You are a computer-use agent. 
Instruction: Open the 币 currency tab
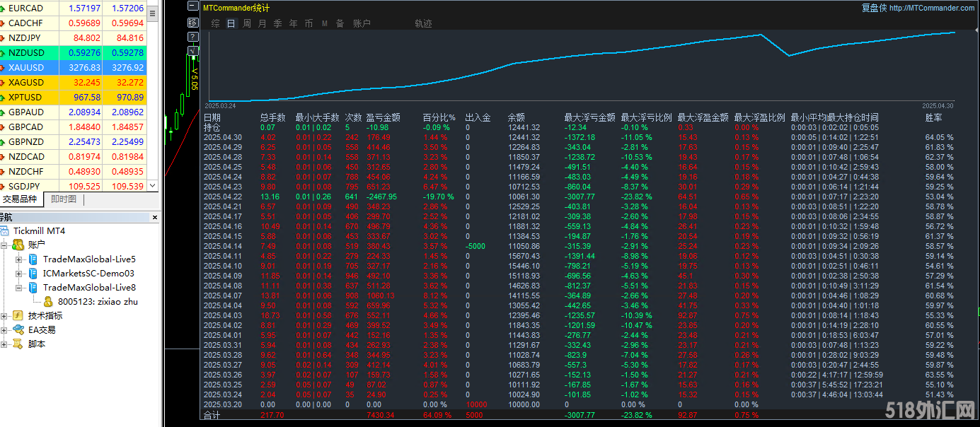tap(309, 23)
